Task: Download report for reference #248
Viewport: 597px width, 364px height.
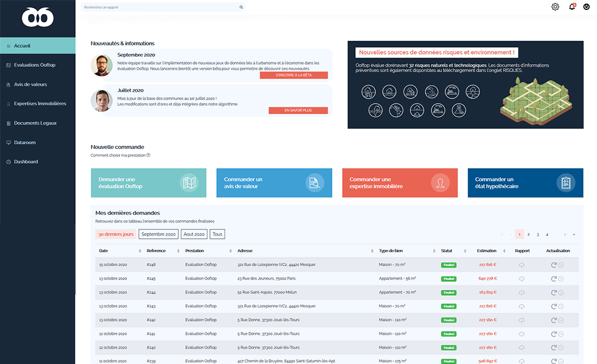Action: [x=522, y=265]
